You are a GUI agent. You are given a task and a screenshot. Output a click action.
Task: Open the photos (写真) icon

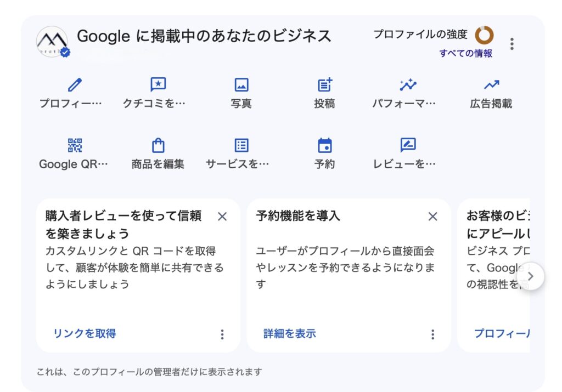(x=241, y=85)
